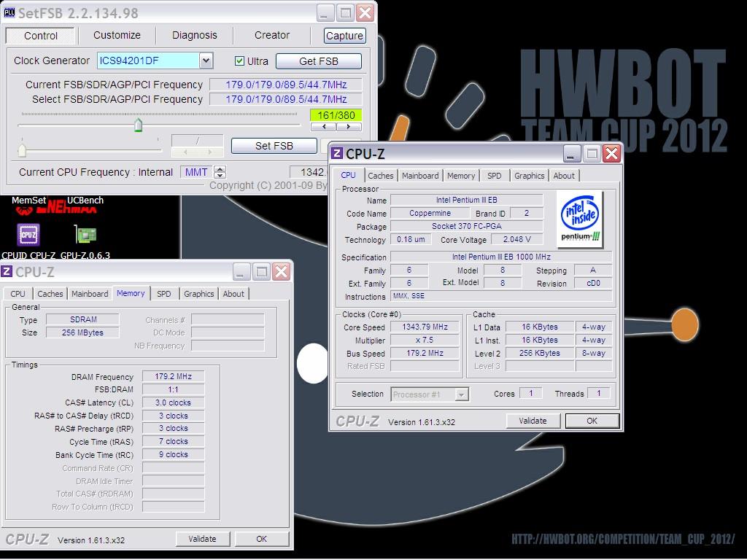The image size is (747, 560).
Task: Open Mainboard tab in CPU-Z Memory window
Action: coord(90,294)
